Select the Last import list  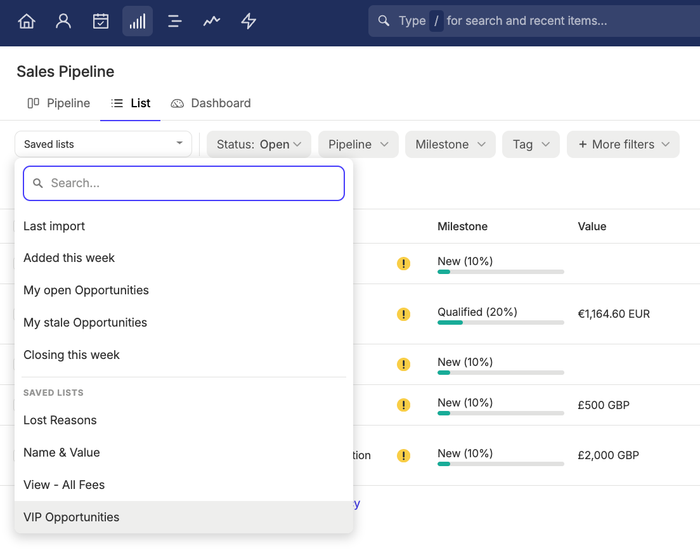click(x=184, y=226)
